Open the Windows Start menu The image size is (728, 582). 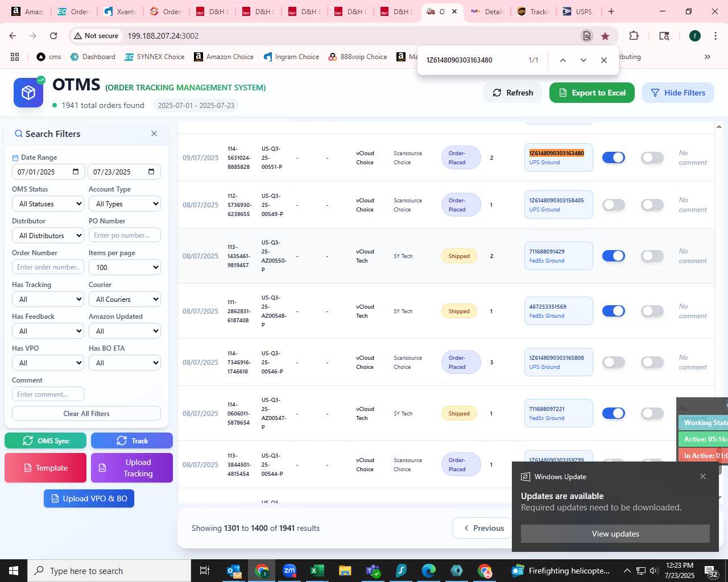[x=14, y=571]
